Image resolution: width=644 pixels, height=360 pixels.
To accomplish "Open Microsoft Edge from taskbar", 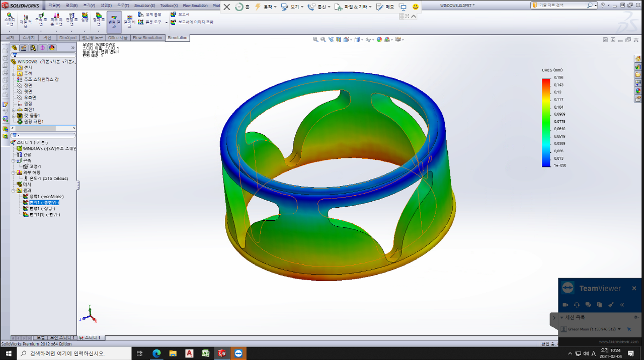I will coord(156,353).
